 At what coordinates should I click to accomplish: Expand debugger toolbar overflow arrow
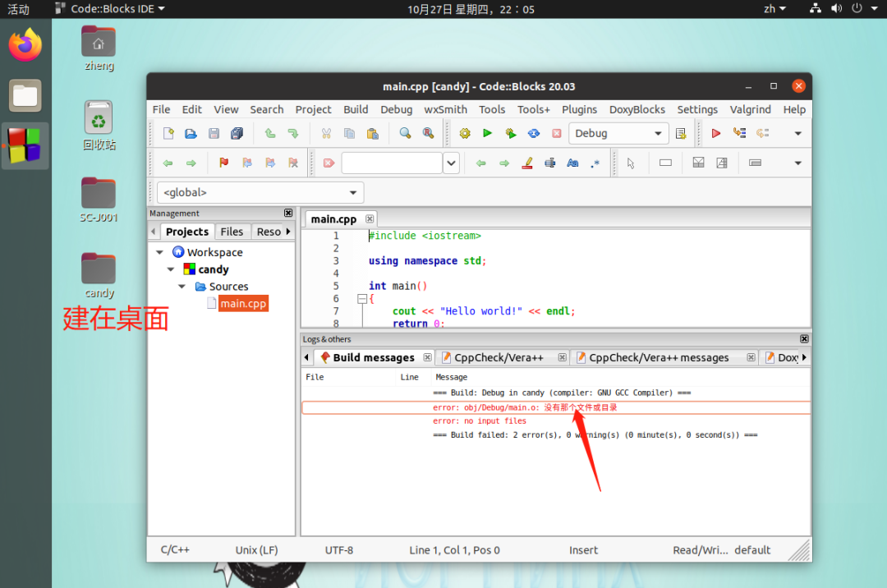[x=798, y=133]
